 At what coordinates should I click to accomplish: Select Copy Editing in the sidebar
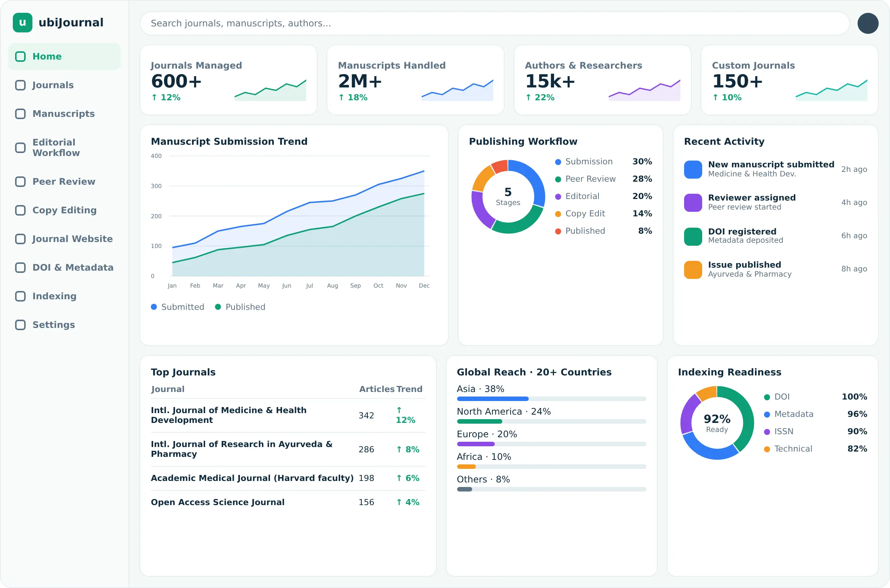point(64,210)
